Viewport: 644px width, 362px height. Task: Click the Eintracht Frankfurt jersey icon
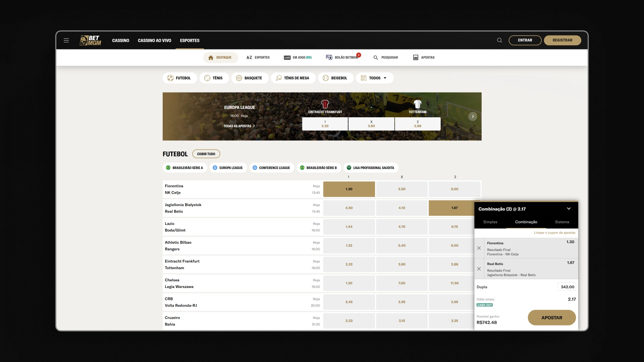pos(325,104)
